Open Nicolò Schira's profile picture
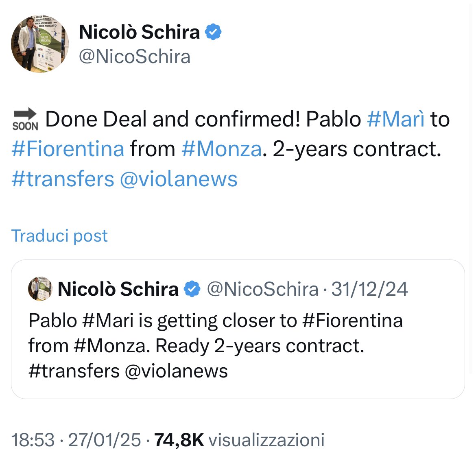476x458 pixels. (40, 44)
